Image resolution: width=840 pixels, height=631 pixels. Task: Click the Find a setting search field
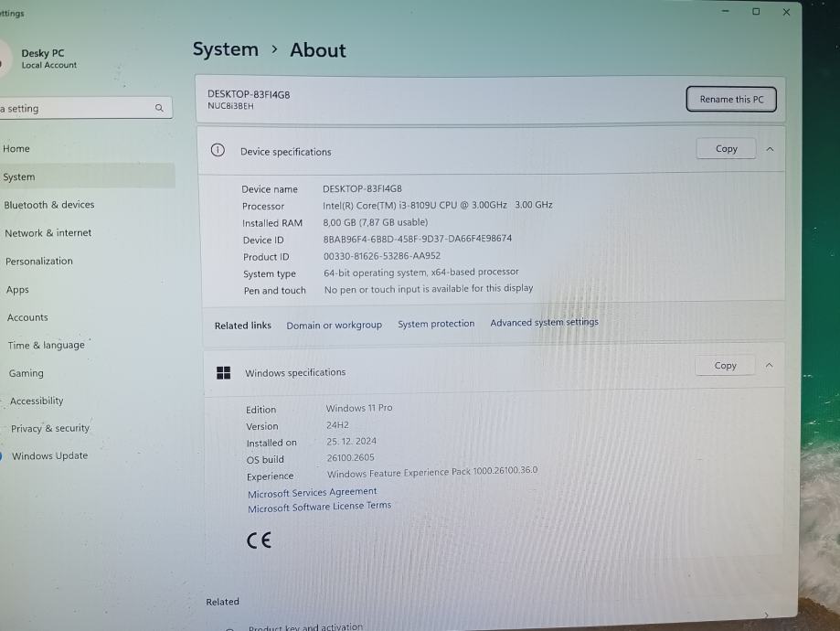[86, 108]
